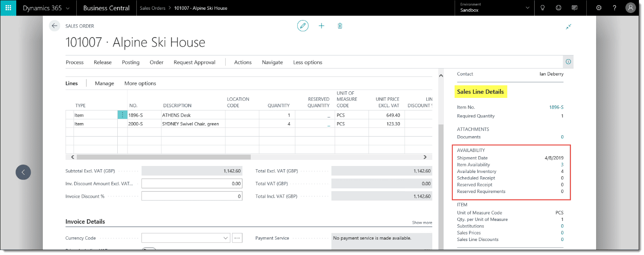Select SYDNEY Swivel Chair, green cell
Screen dimensions: 644x255
193,124
